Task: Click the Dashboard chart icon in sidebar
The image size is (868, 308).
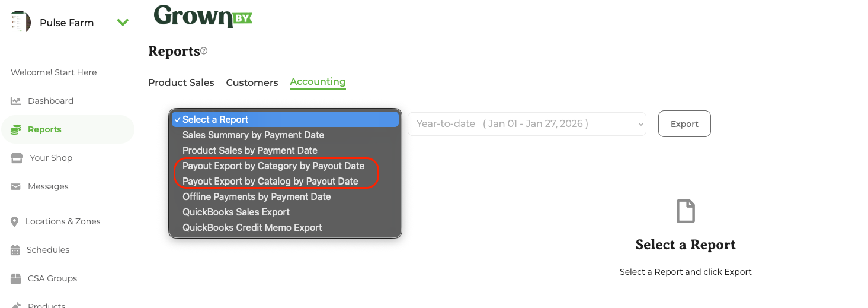Action: tap(16, 101)
